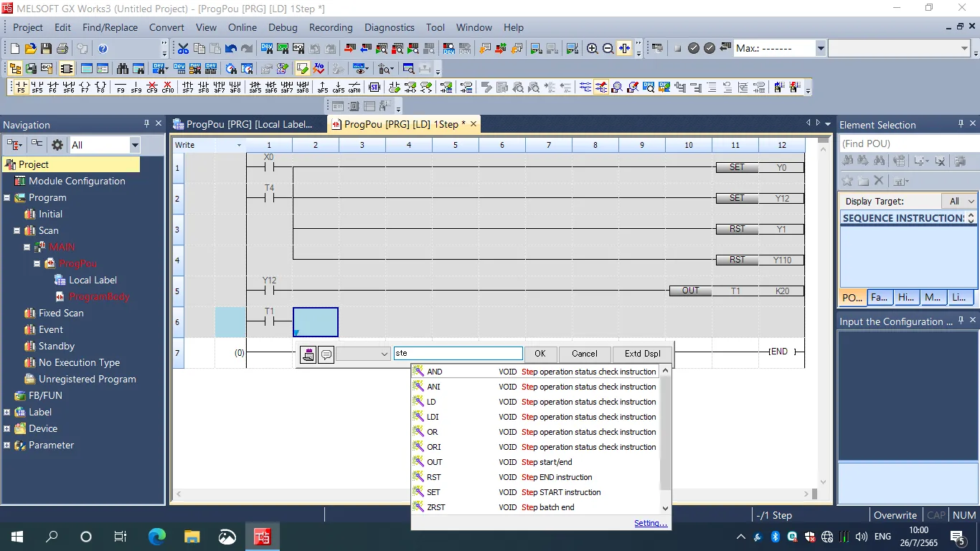Click the OK button in the input dialog

tap(540, 354)
